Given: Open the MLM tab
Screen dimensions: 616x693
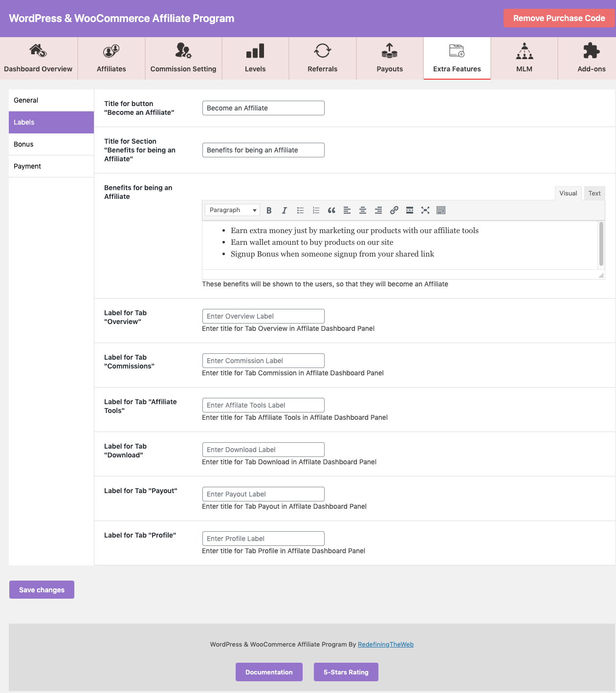Looking at the screenshot, I should point(524,58).
